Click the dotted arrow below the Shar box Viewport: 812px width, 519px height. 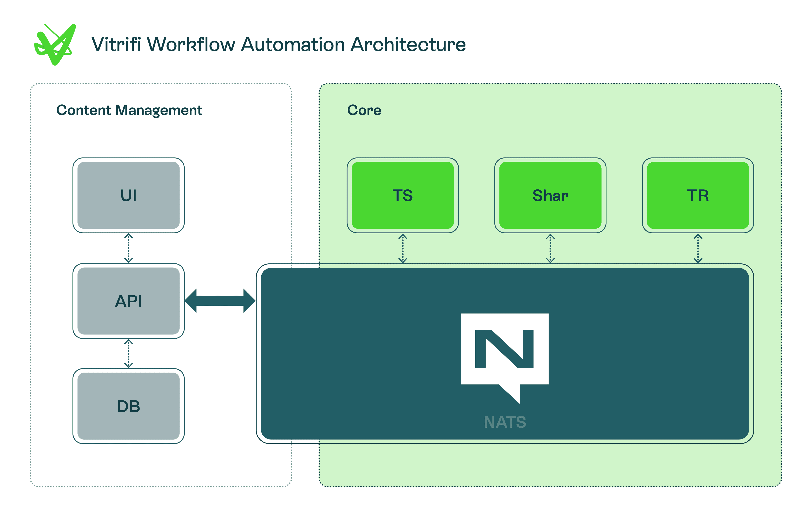(x=550, y=249)
